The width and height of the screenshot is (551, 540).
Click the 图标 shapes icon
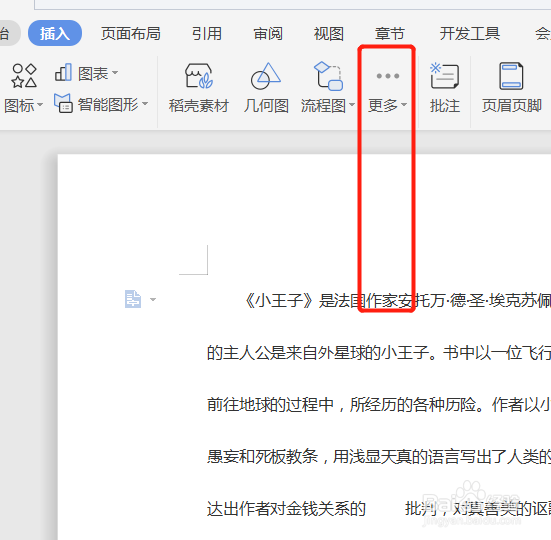24,75
